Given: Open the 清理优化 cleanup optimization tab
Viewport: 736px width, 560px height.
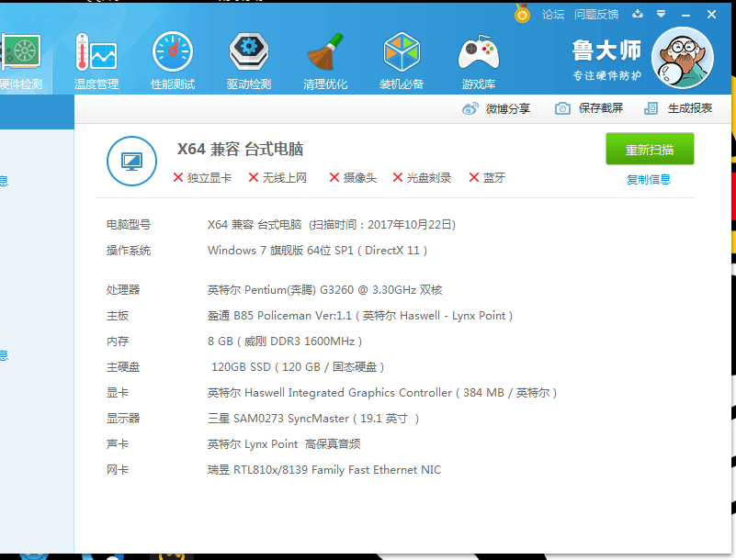Looking at the screenshot, I should [325, 61].
